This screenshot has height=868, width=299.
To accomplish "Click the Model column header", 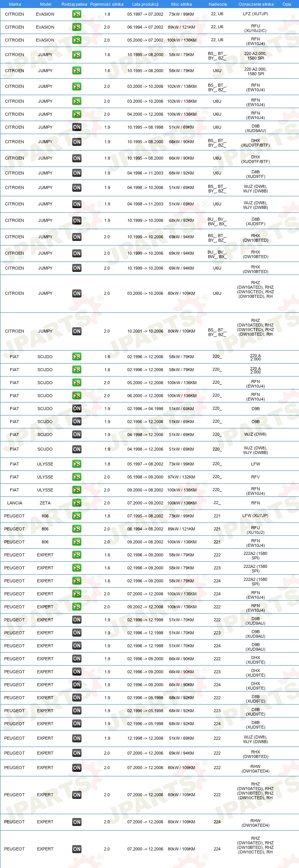I will pos(45,4).
